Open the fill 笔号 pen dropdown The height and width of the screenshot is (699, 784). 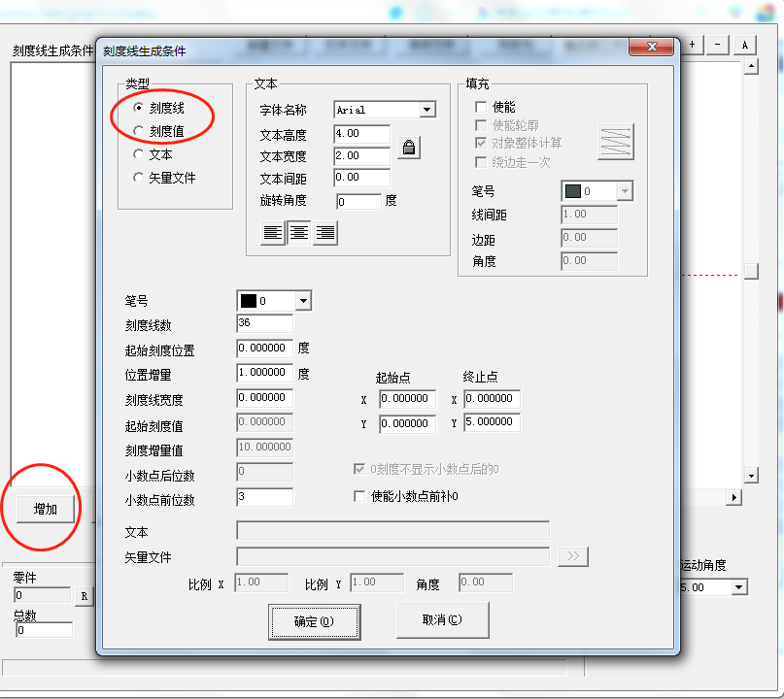tap(625, 191)
